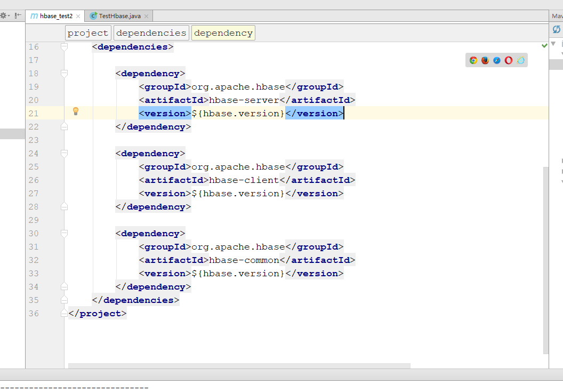Close the TestHbase.java tab
The height and width of the screenshot is (392, 563).
pos(146,16)
